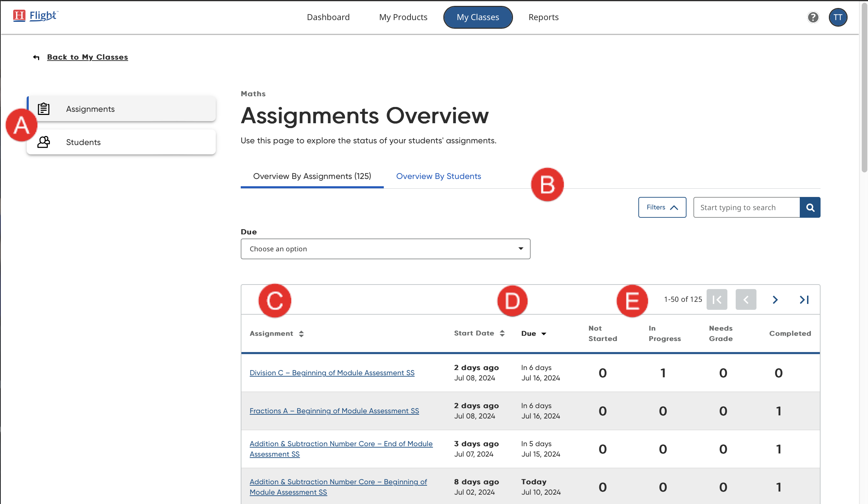The width and height of the screenshot is (868, 504).
Task: Click the 'Start typing to search' field
Action: tap(746, 207)
